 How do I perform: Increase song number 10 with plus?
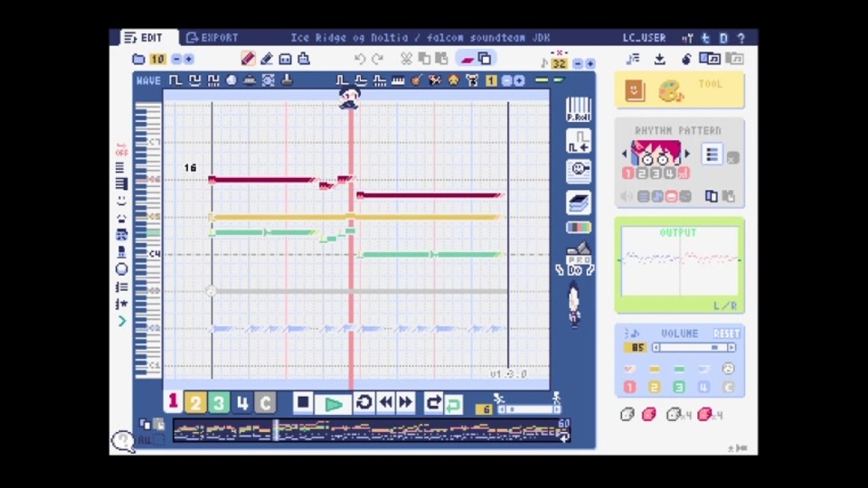[x=188, y=60]
